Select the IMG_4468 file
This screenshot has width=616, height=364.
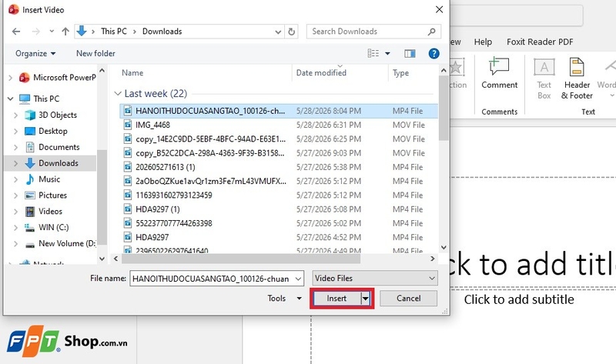click(279, 125)
